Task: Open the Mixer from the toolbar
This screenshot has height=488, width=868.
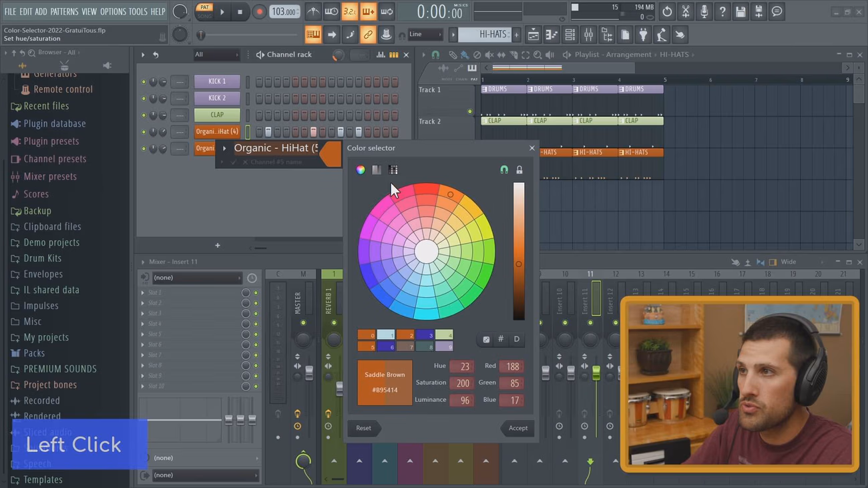Action: (x=588, y=35)
